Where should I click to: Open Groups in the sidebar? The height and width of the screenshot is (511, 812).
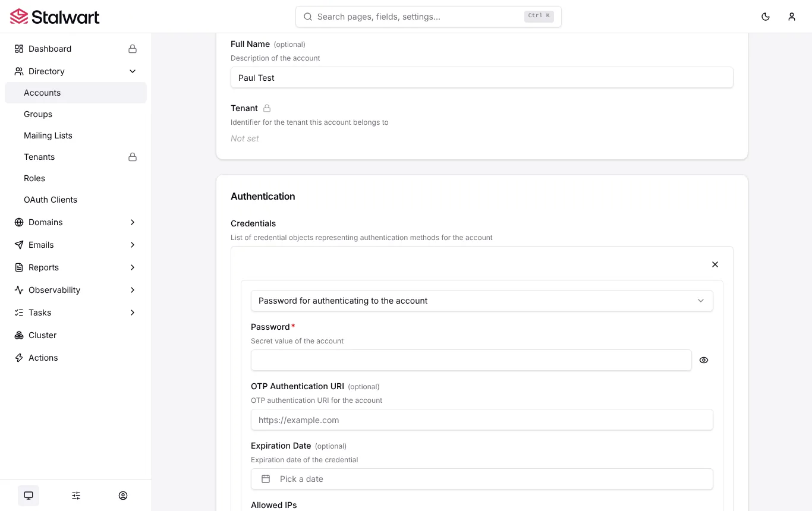pos(75,114)
